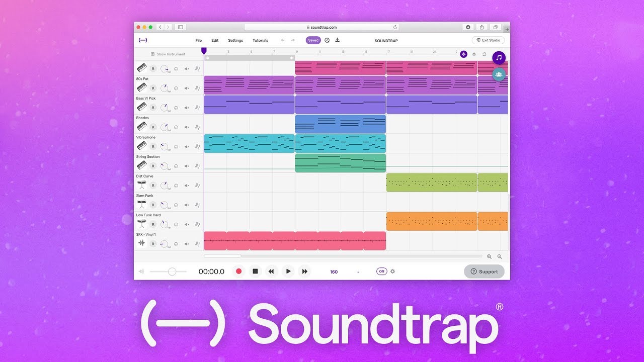
Task: Select the first orange Low Funk Hard region
Action: coord(432,221)
